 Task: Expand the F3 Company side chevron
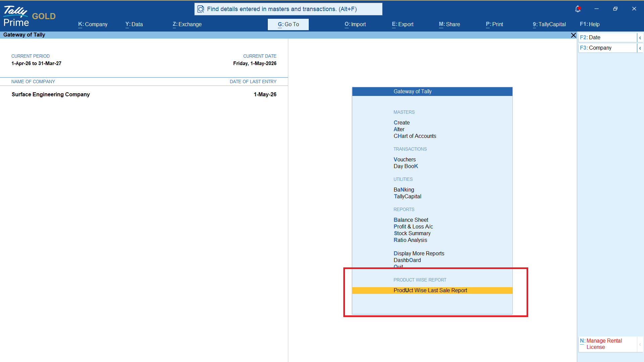click(640, 48)
